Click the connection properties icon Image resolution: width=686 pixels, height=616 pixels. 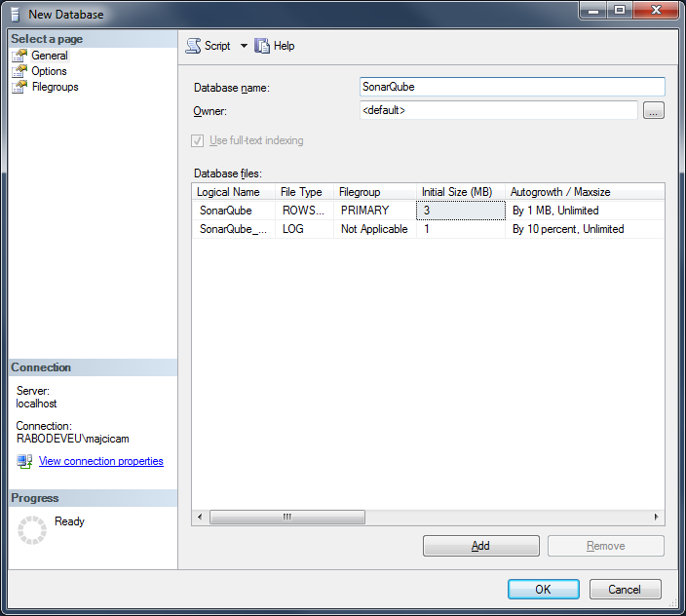24,461
